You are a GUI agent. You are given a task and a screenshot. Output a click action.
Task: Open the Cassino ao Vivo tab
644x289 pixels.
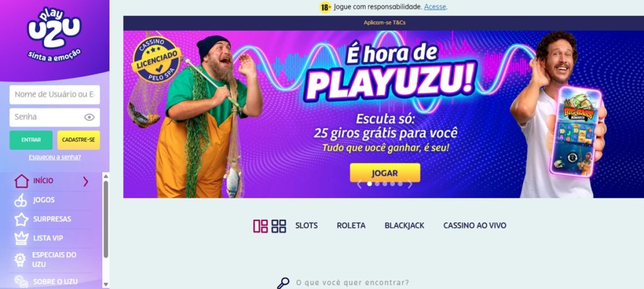point(475,225)
